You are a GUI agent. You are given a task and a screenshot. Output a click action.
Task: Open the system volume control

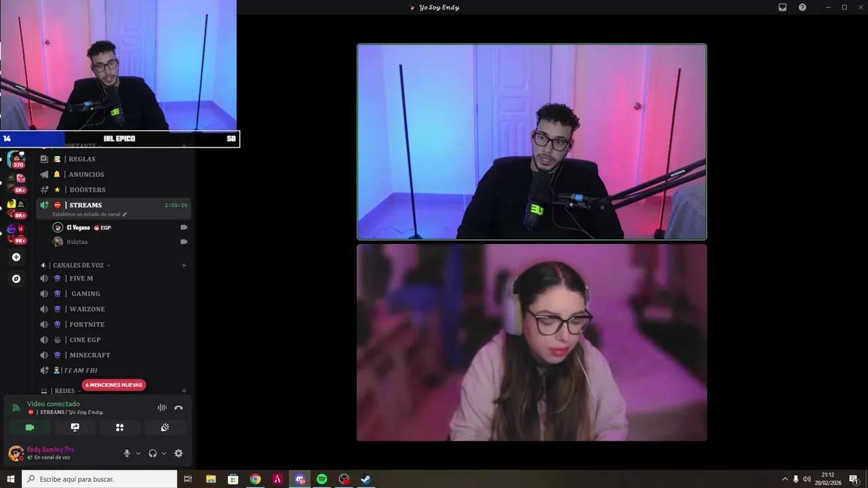click(x=807, y=479)
